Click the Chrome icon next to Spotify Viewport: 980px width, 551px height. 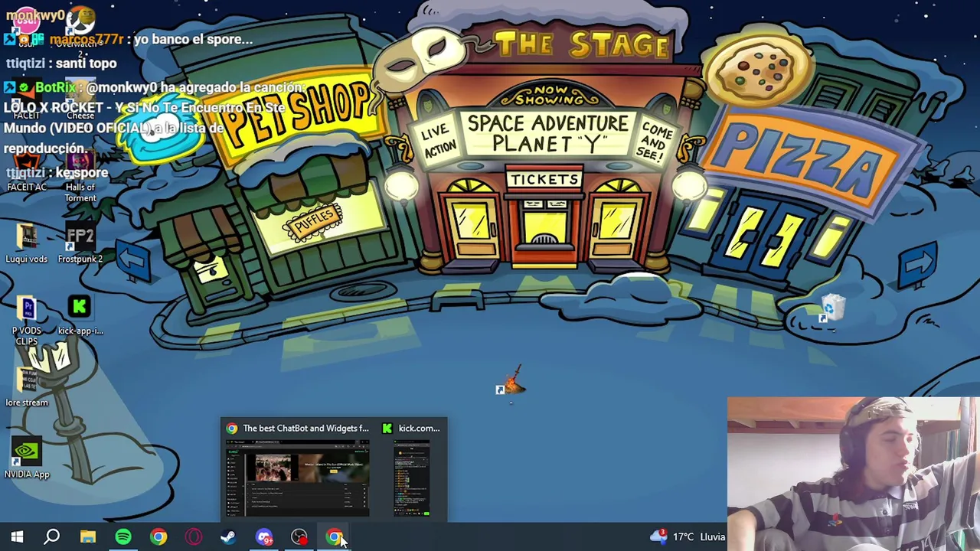tap(158, 537)
